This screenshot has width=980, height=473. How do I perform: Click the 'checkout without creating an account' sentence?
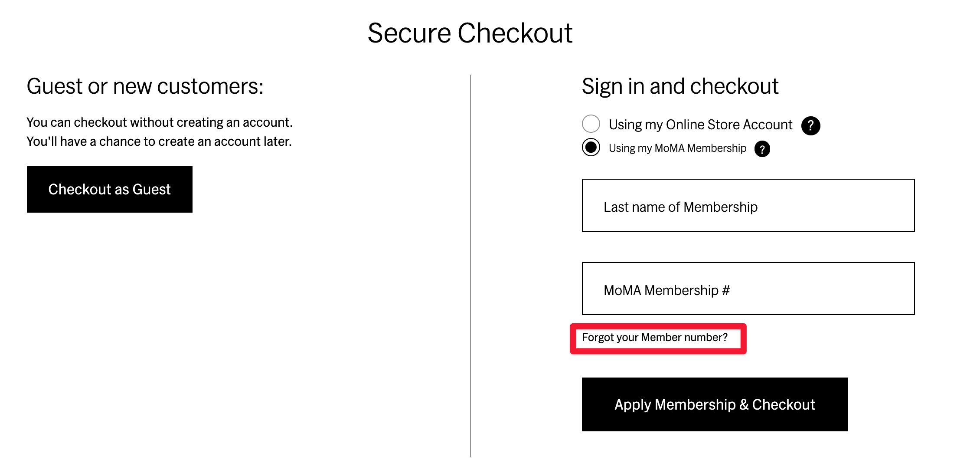click(160, 122)
